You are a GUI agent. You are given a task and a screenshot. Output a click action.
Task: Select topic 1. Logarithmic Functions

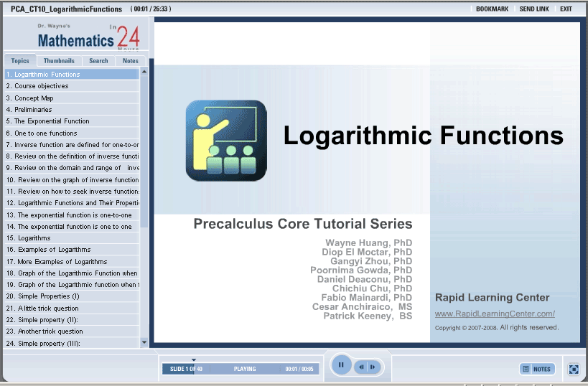click(x=72, y=74)
